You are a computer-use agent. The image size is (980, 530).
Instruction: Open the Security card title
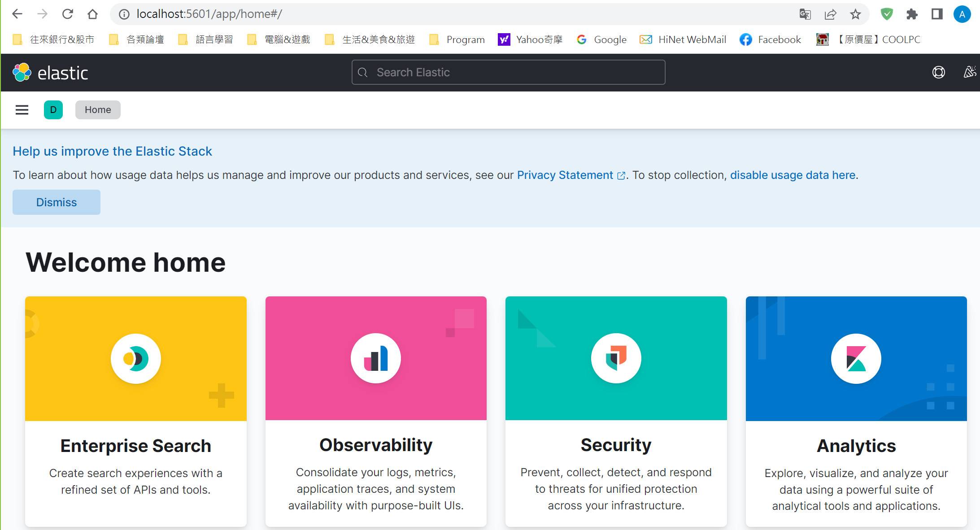(616, 445)
